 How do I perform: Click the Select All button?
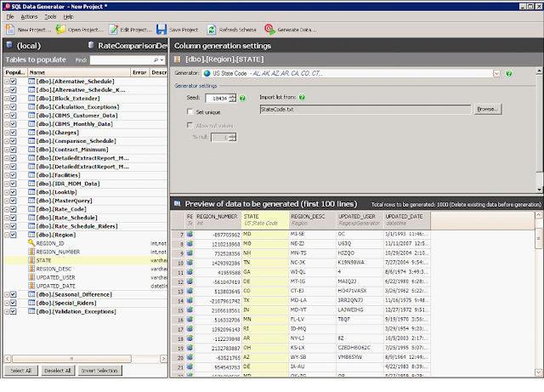click(x=20, y=371)
